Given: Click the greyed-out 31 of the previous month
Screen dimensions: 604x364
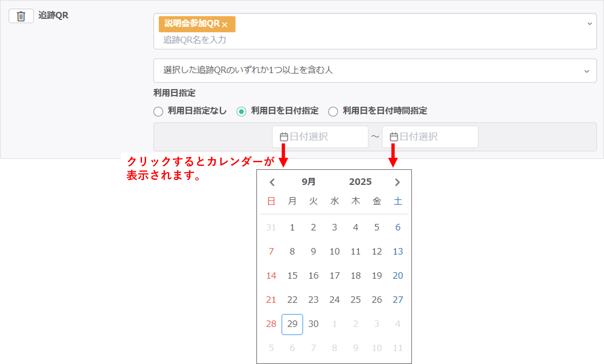Looking at the screenshot, I should point(271,228).
